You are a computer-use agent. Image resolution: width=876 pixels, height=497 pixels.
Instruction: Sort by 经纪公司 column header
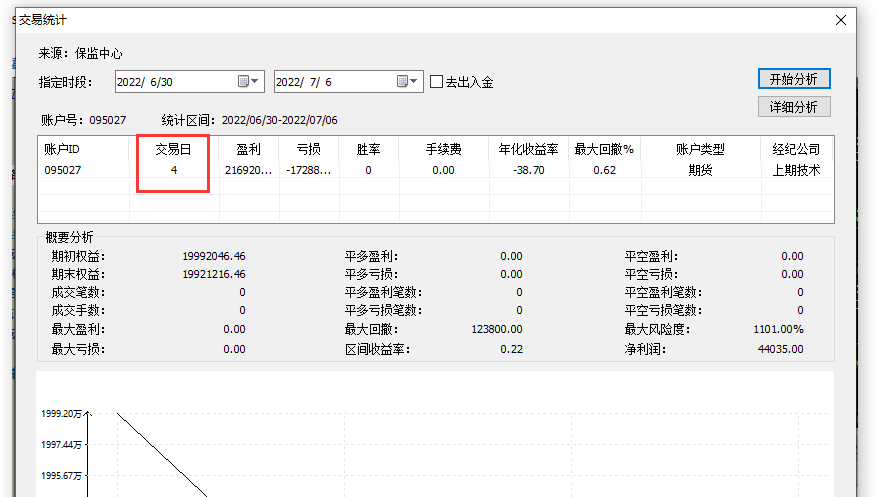[797, 149]
